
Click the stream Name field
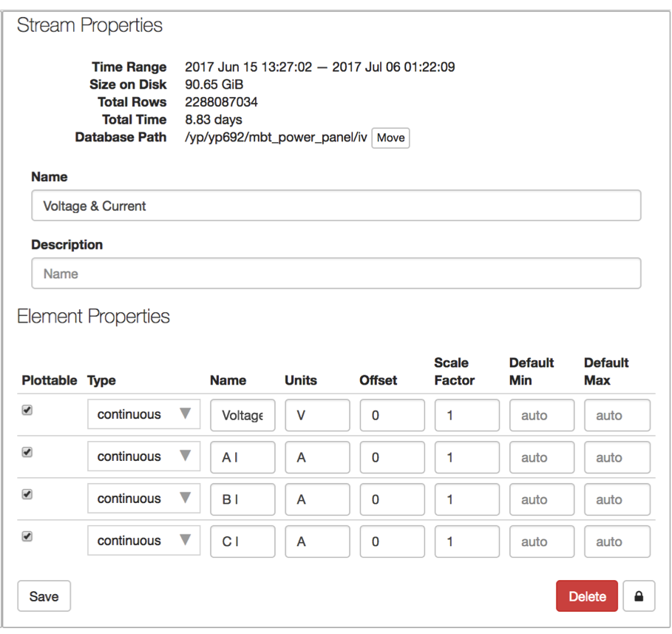tap(336, 206)
